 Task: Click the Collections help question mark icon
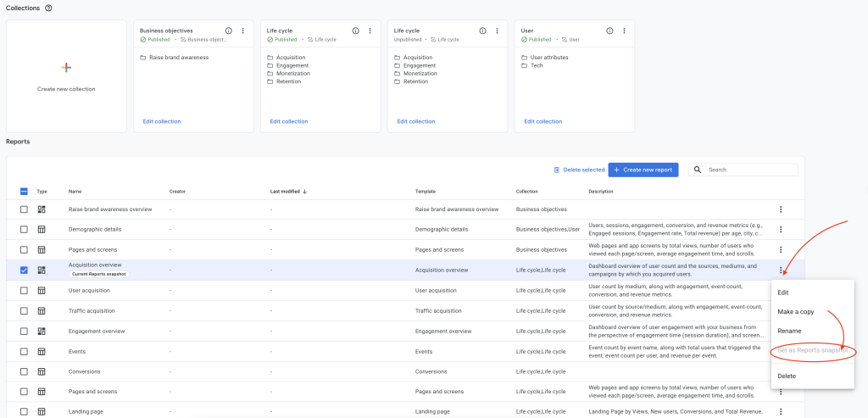pyautogui.click(x=48, y=8)
